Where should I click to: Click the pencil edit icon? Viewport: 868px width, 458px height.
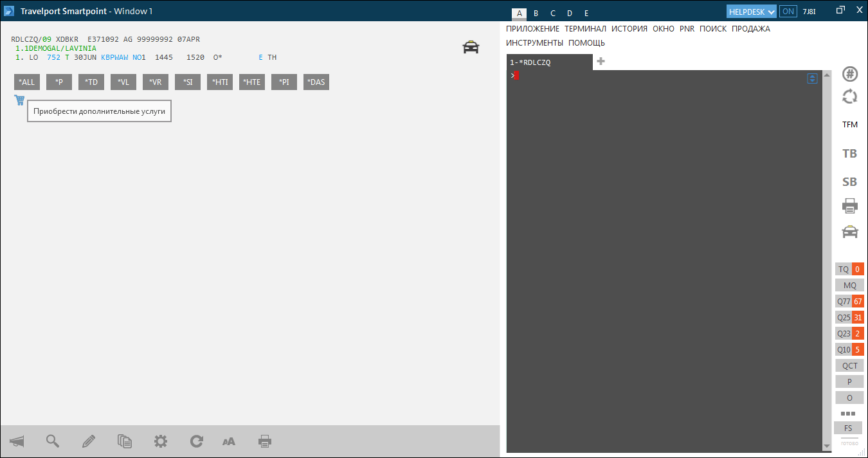click(89, 441)
